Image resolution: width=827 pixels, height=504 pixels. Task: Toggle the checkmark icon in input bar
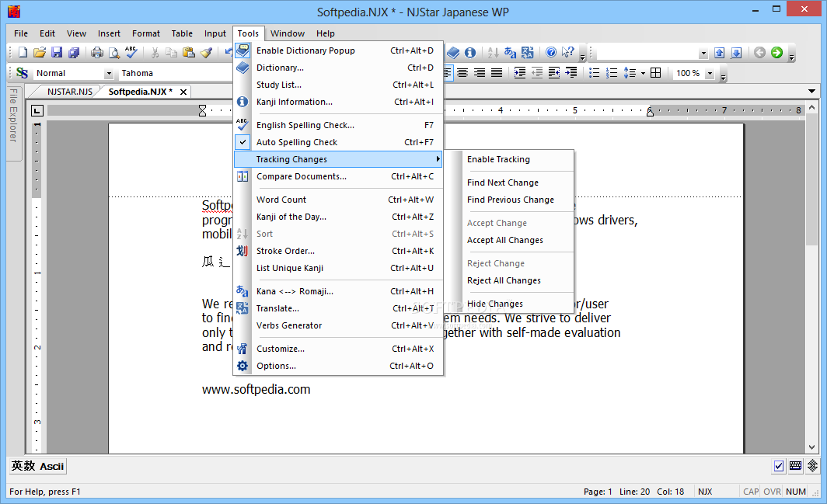pos(779,465)
